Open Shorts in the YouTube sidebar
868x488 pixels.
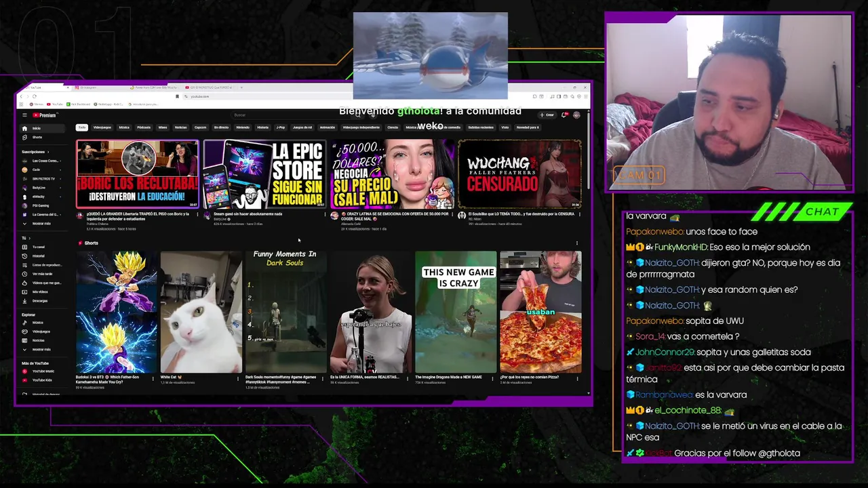coord(42,137)
